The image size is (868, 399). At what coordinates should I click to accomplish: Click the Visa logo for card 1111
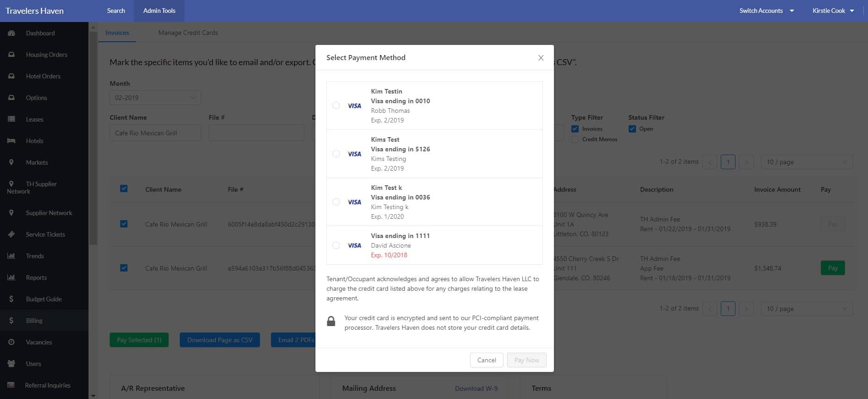354,245
